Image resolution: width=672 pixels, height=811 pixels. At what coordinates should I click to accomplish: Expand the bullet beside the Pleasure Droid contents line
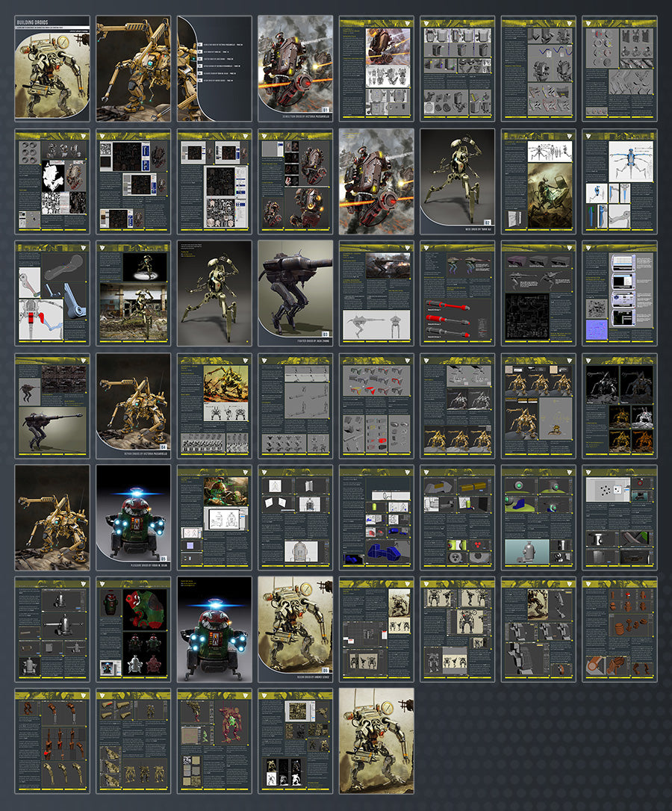(200, 73)
